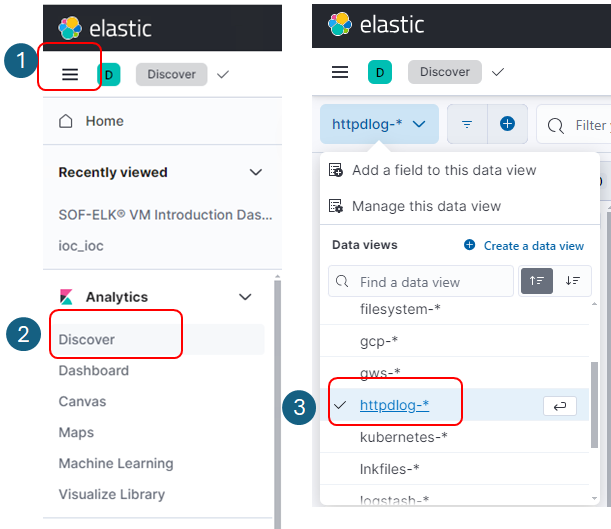This screenshot has height=529, width=611.
Task: Click the filter options icon beside data view
Action: tap(467, 124)
